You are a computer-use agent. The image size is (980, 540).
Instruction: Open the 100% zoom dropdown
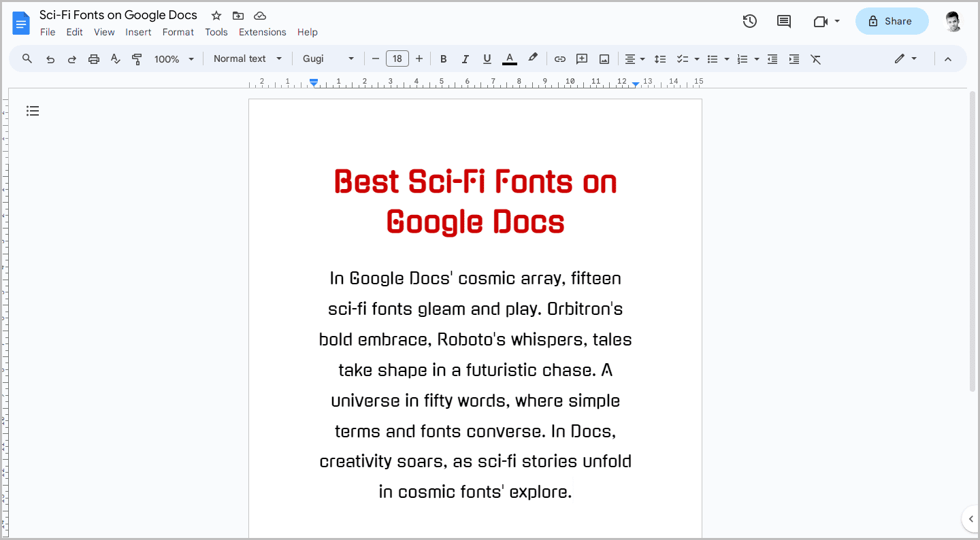click(x=173, y=58)
